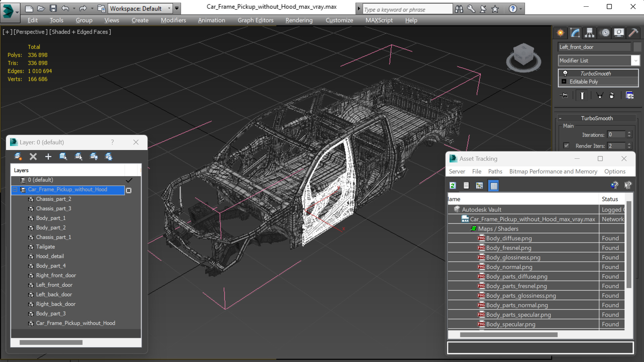Viewport: 644px width, 362px height.
Task: Click the Pin Stack icon
Action: coord(565,96)
